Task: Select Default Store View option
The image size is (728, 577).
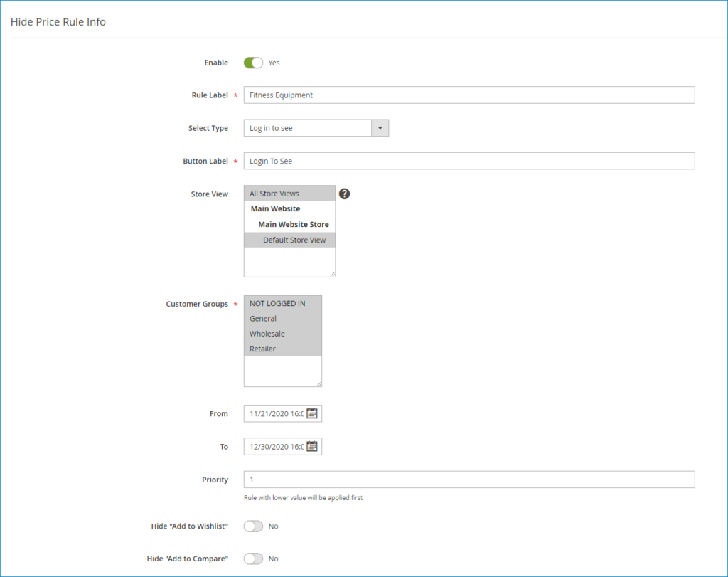Action: pos(290,240)
